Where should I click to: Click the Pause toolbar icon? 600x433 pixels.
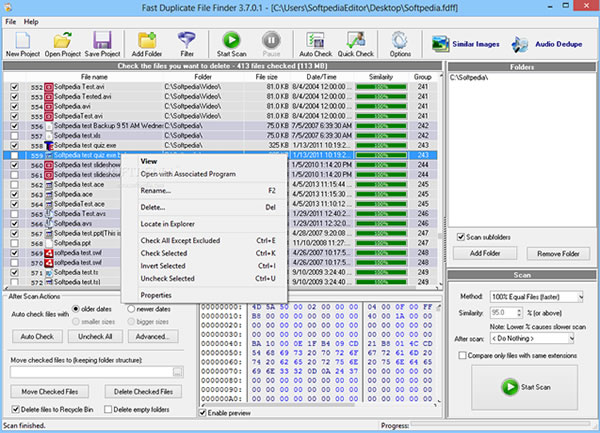tap(271, 44)
